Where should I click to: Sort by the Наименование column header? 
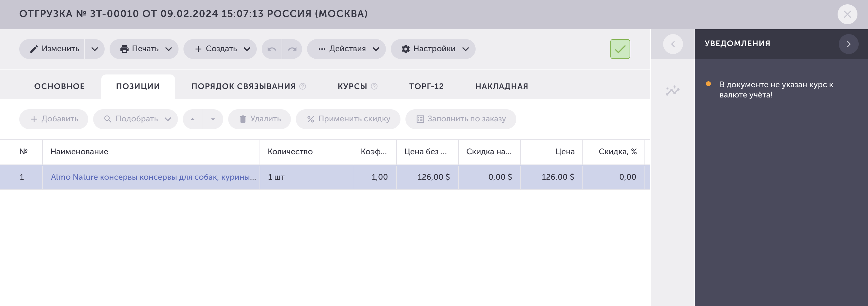coord(151,152)
